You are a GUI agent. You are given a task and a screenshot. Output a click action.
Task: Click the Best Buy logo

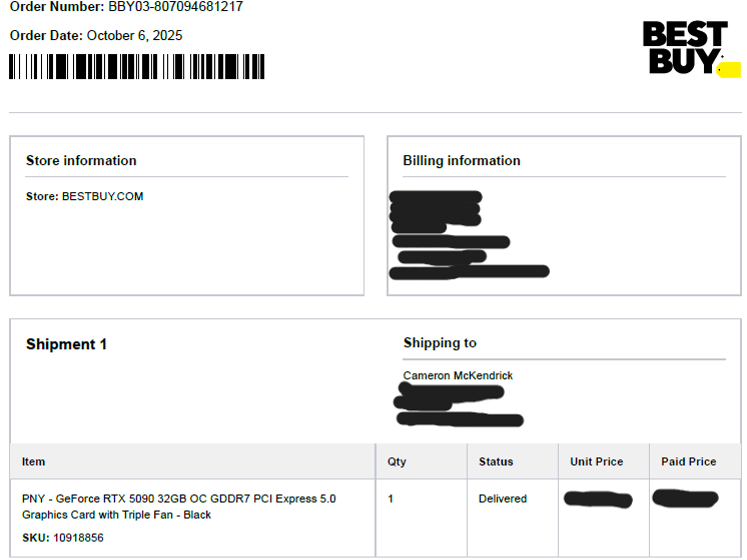pos(691,48)
